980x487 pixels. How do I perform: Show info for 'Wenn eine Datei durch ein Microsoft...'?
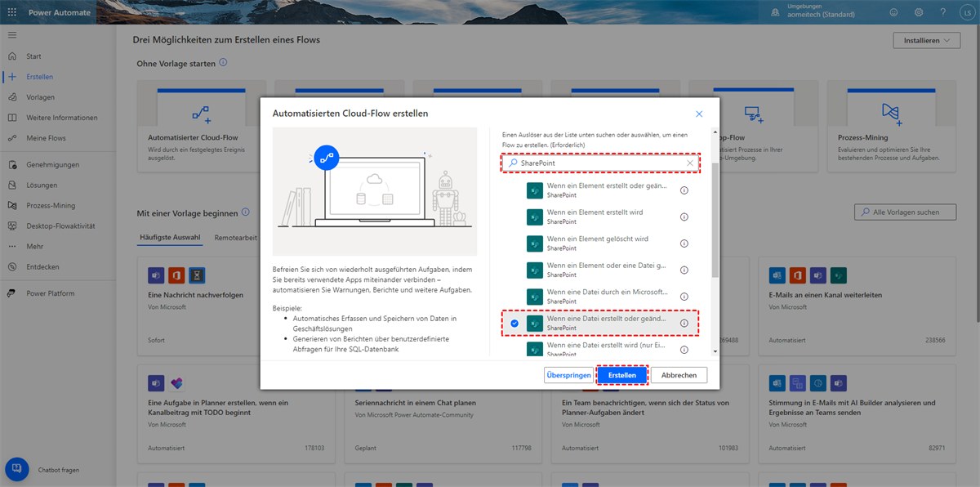click(684, 297)
